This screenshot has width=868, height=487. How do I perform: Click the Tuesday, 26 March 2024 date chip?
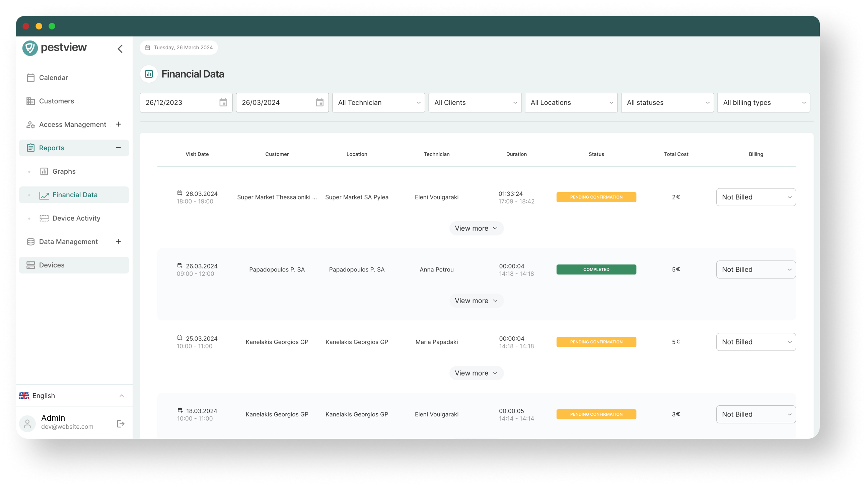click(x=179, y=48)
